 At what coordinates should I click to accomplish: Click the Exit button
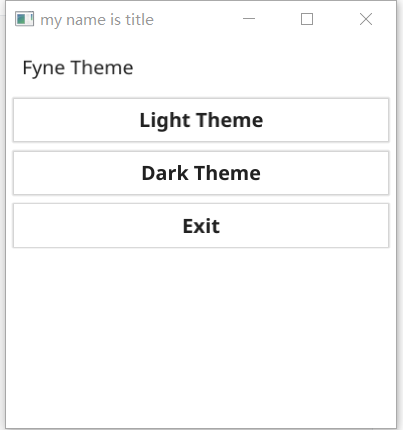pos(201,226)
